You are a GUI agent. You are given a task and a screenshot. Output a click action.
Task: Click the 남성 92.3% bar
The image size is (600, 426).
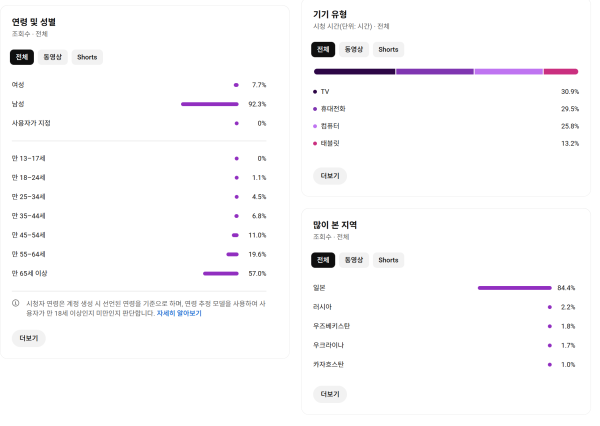click(210, 104)
